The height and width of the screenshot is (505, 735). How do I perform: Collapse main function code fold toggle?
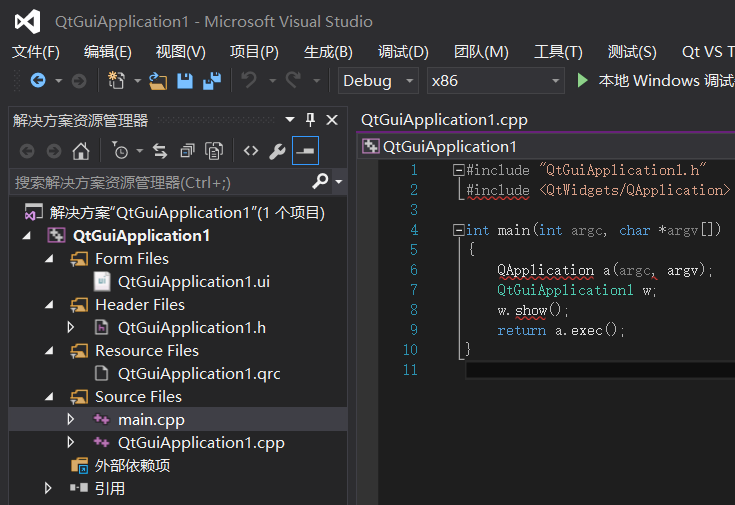458,230
